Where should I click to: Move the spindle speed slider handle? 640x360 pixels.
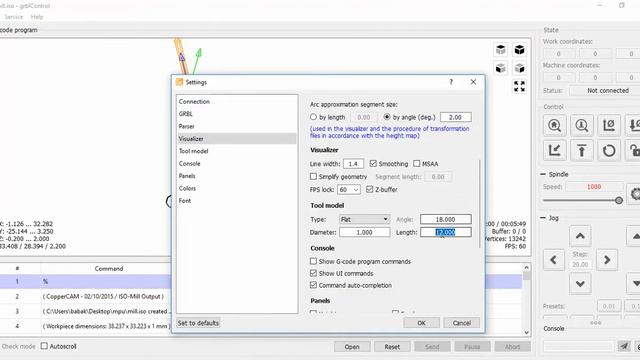619,200
